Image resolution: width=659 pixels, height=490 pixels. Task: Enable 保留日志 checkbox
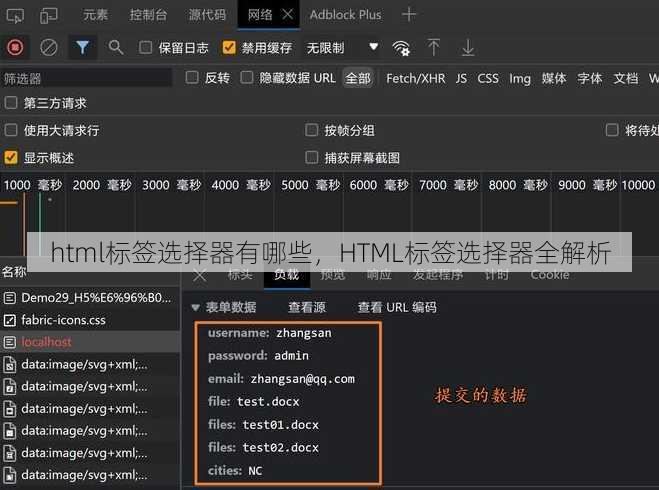click(x=145, y=47)
